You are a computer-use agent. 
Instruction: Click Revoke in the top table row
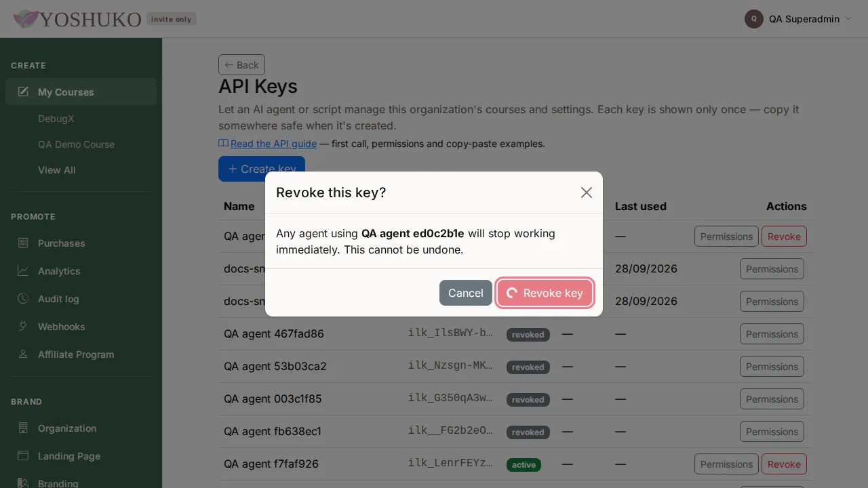click(784, 237)
